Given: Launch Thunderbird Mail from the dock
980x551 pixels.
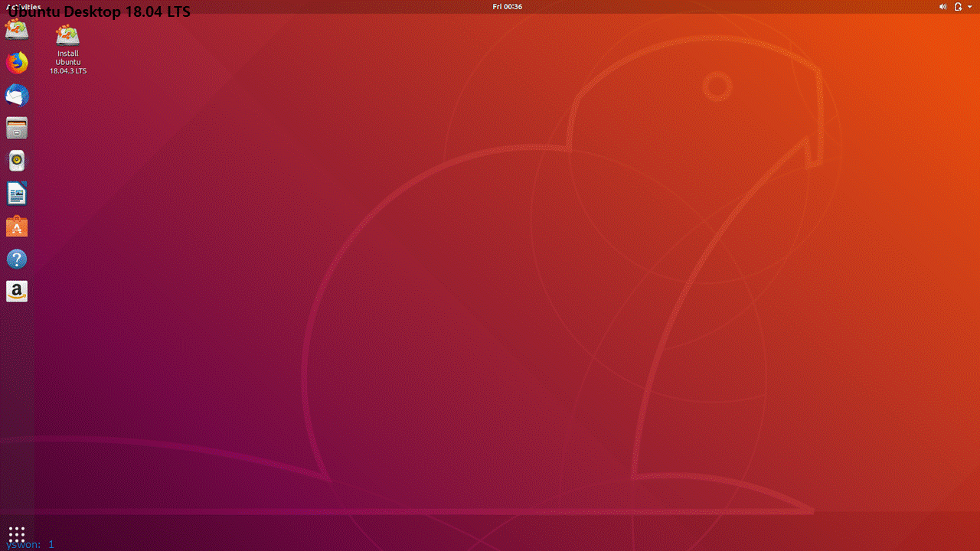Looking at the screenshot, I should [17, 95].
